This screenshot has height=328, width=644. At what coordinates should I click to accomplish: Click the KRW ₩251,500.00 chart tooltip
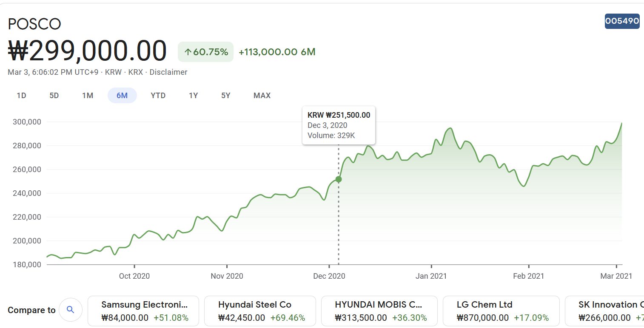pos(339,125)
